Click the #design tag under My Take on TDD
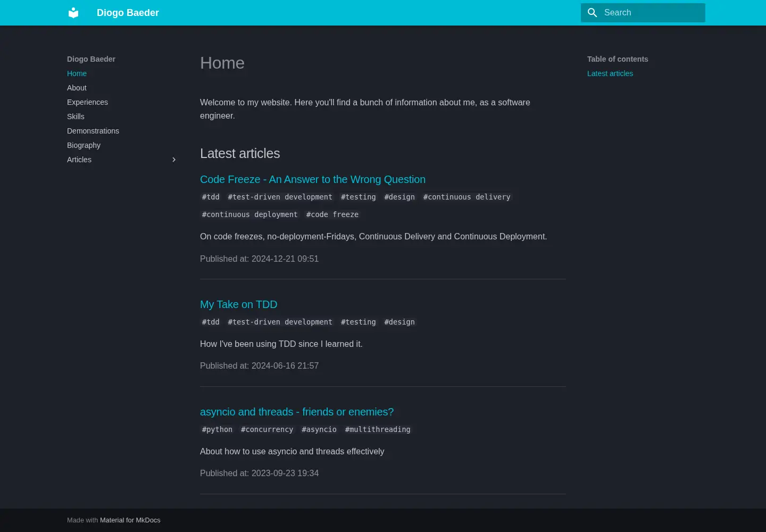This screenshot has height=532, width=766. pyautogui.click(x=399, y=322)
